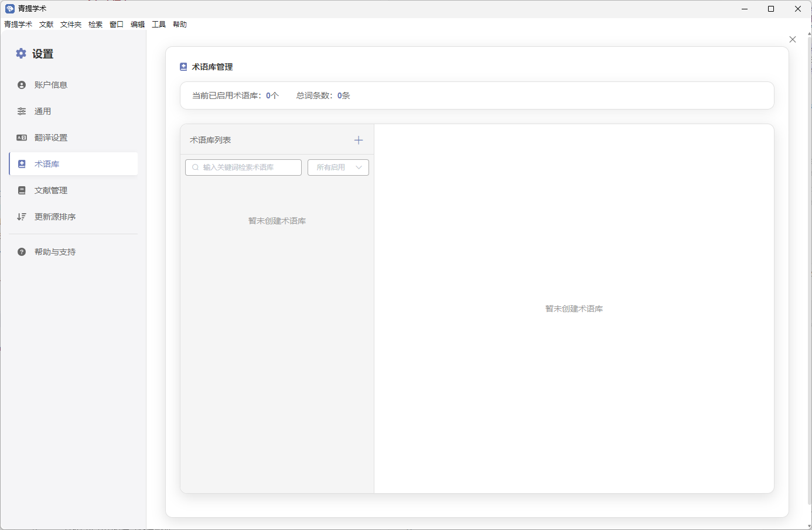
Task: Open the 工具 menu
Action: point(159,25)
